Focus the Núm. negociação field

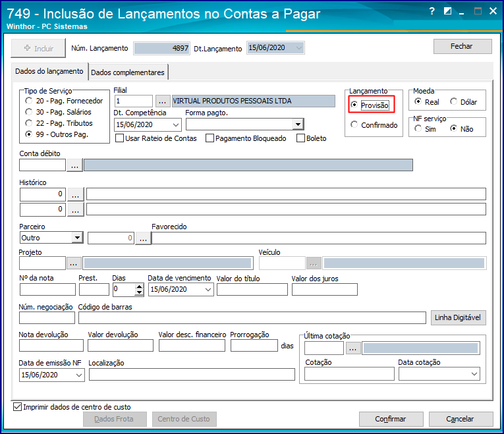click(x=47, y=317)
